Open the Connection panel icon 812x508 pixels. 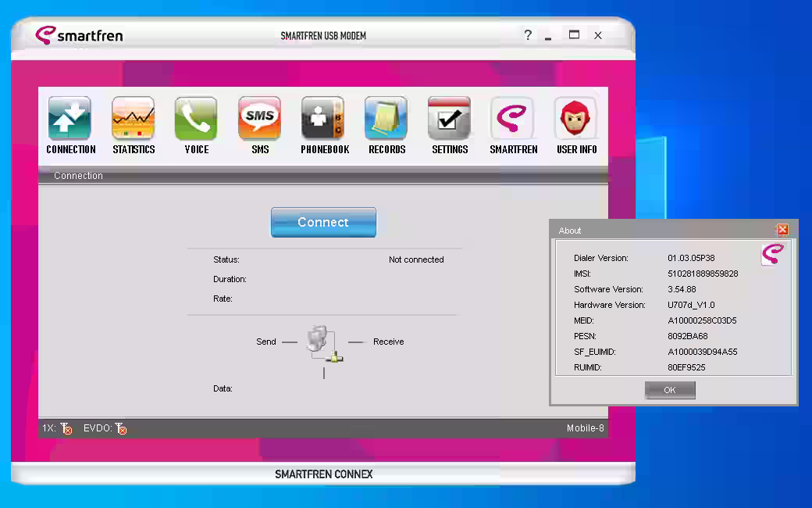(70, 119)
